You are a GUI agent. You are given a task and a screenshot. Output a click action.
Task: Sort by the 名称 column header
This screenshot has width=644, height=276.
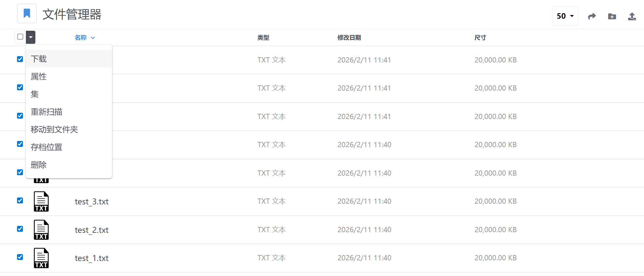pos(81,38)
